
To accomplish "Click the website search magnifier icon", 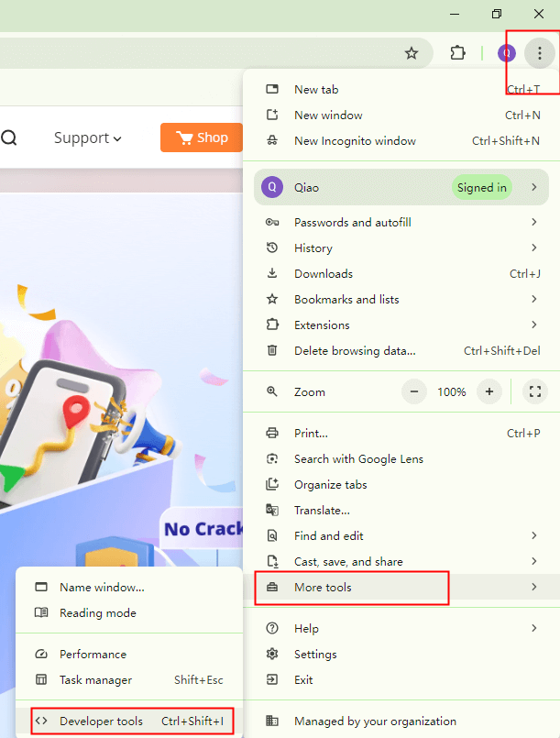I will click(x=9, y=138).
